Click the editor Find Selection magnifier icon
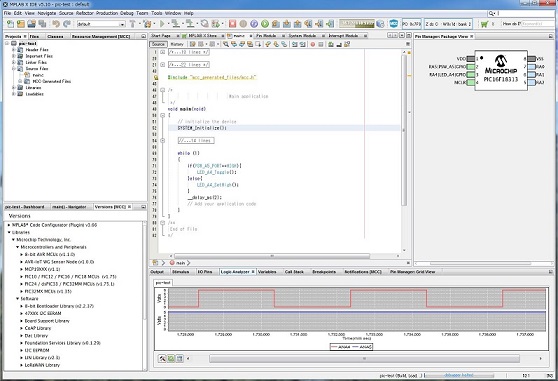 [226, 44]
